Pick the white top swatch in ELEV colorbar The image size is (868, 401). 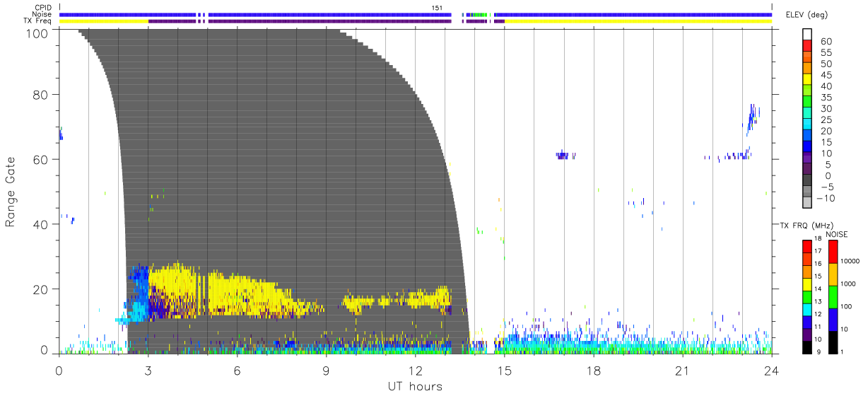(807, 34)
